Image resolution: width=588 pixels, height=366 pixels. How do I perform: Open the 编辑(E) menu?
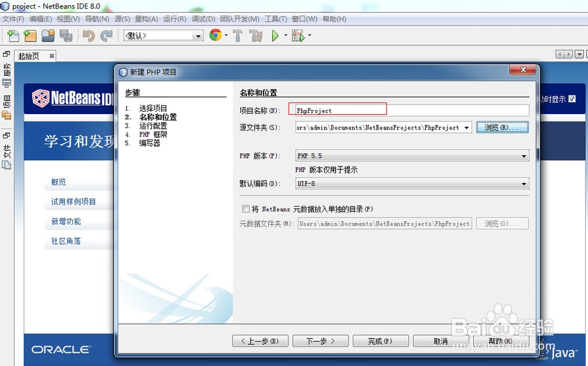(x=41, y=19)
